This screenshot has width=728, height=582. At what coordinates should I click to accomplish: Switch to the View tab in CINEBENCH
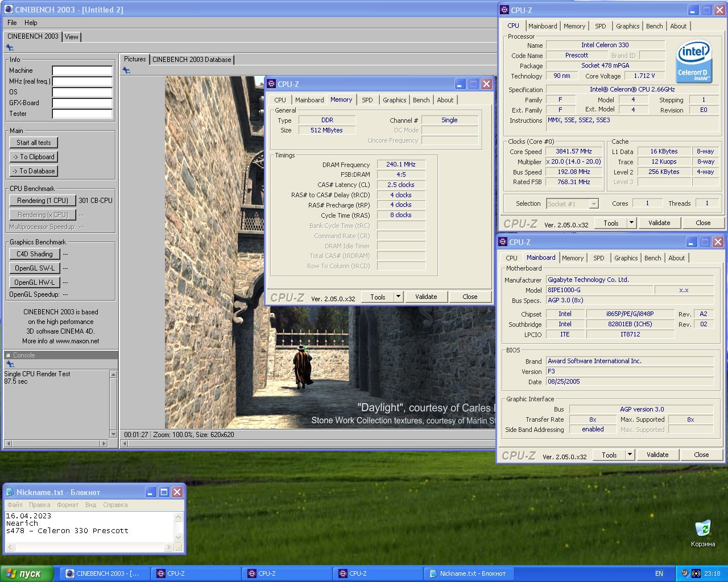[x=72, y=37]
